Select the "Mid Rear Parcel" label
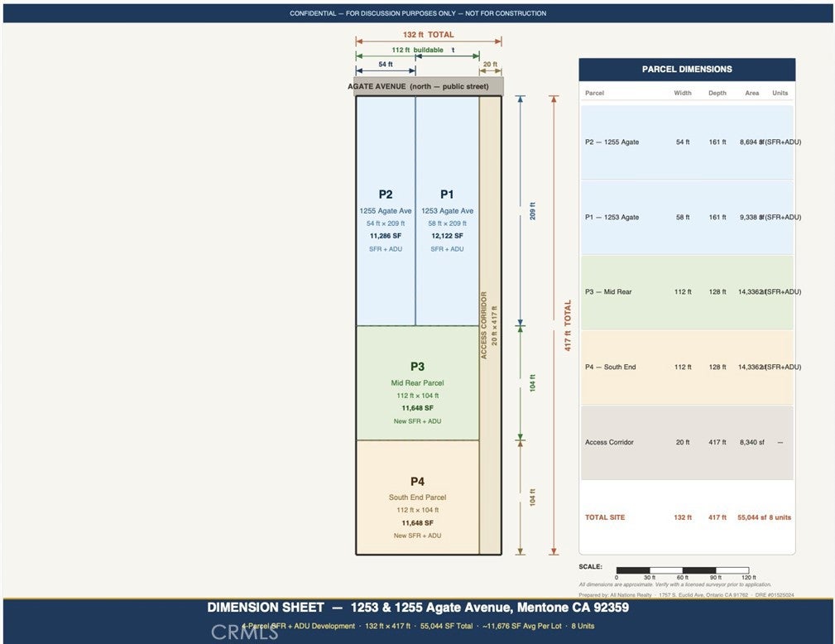 [417, 383]
